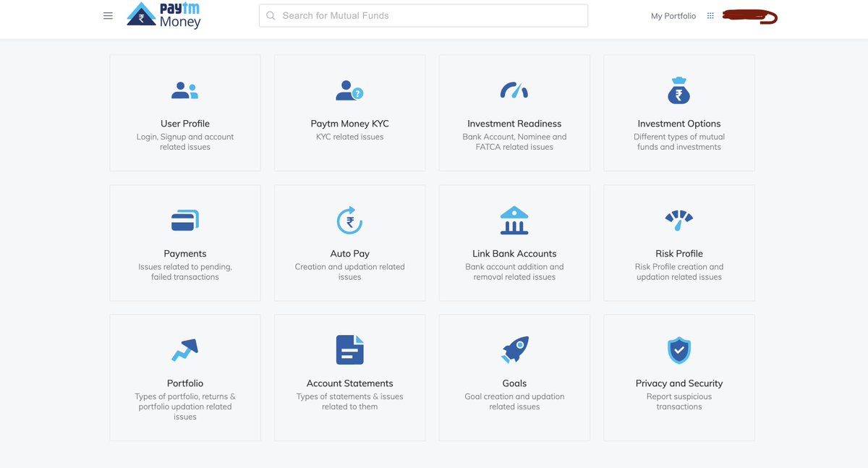Open the Privacy and Security title
The image size is (868, 468).
click(x=679, y=383)
